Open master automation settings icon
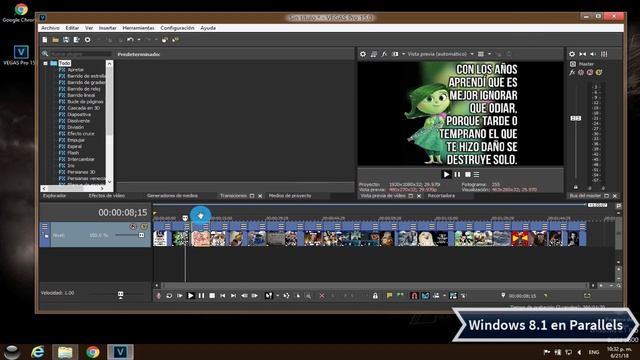 (x=581, y=72)
